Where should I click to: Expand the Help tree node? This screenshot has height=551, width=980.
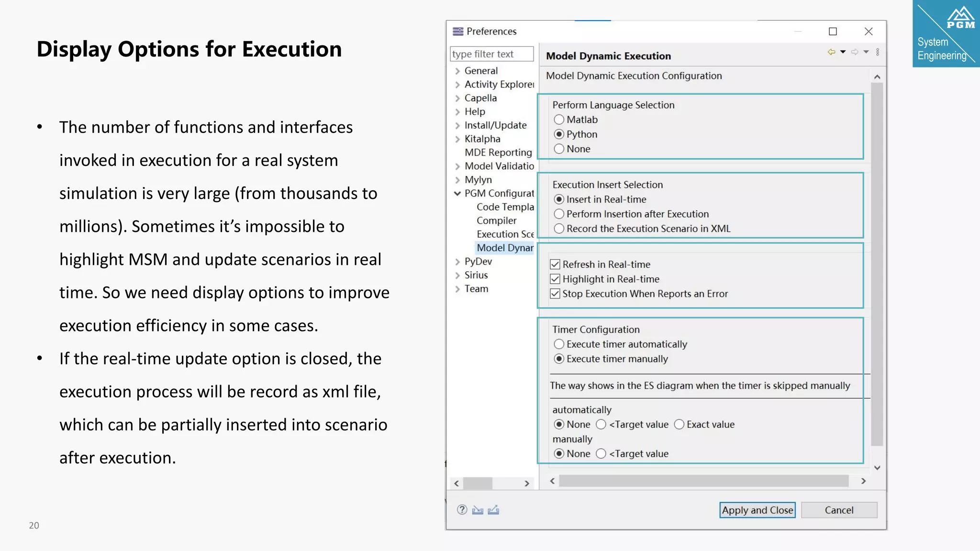457,112
